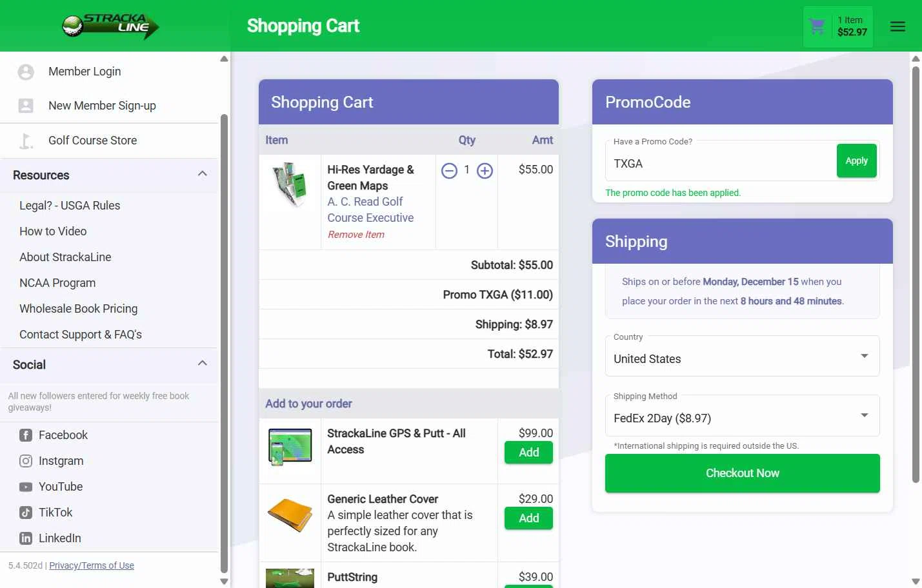This screenshot has width=922, height=588.
Task: Click the Golf Course Store flag icon
Action: [26, 141]
